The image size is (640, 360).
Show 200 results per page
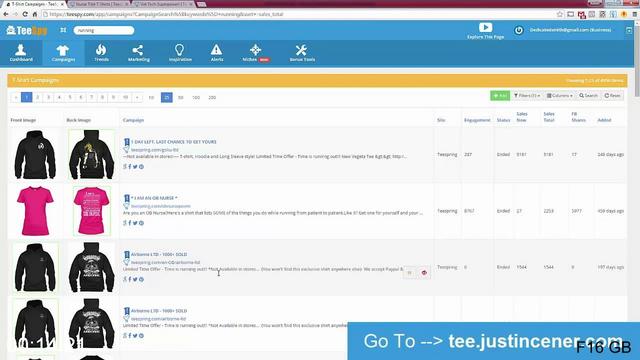[212, 97]
